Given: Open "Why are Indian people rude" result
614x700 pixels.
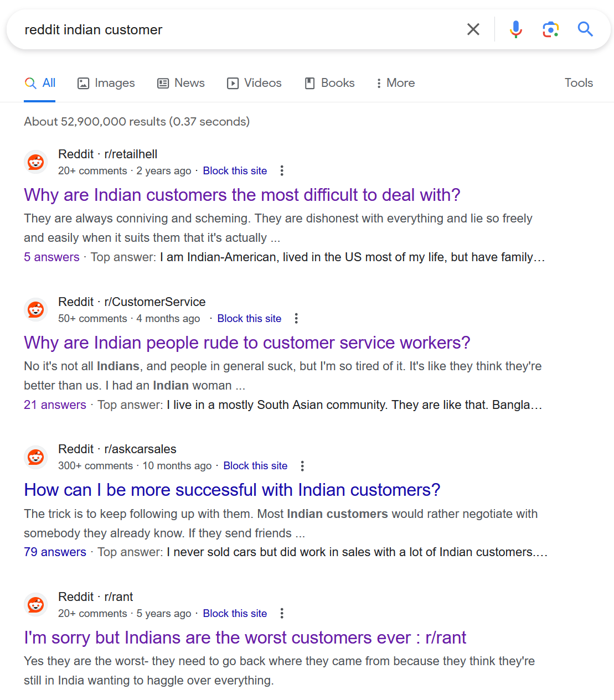Looking at the screenshot, I should 247,343.
